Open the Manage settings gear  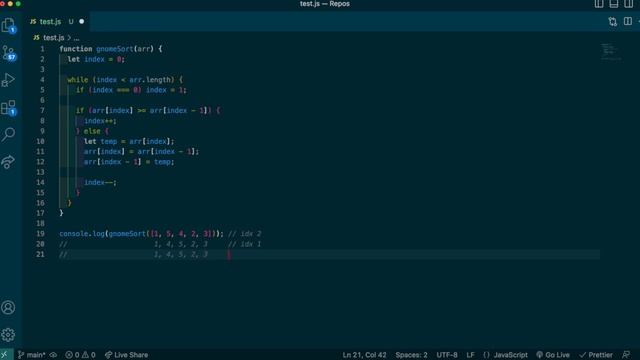coord(8,335)
